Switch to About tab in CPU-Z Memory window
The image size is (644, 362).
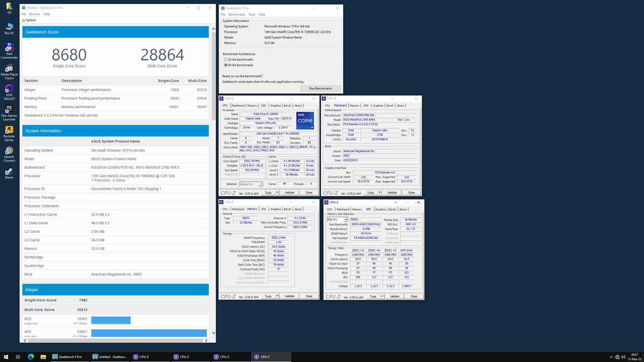(x=298, y=209)
